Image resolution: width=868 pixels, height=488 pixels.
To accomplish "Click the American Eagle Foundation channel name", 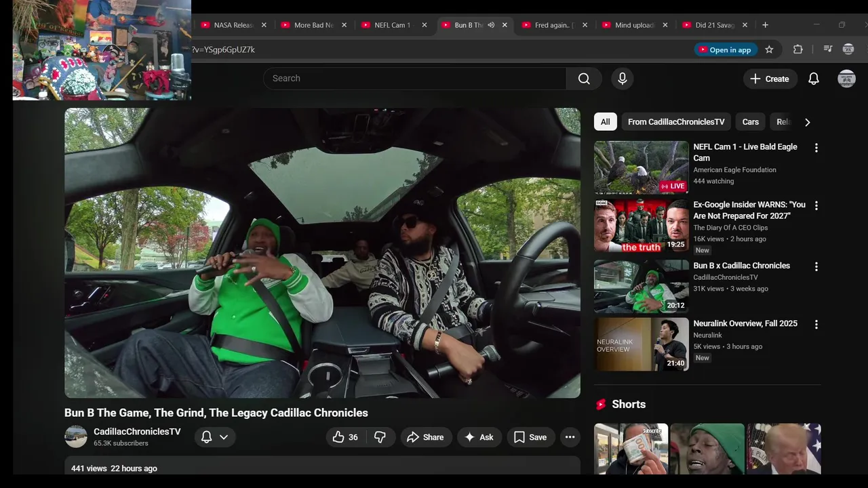I will (x=734, y=170).
